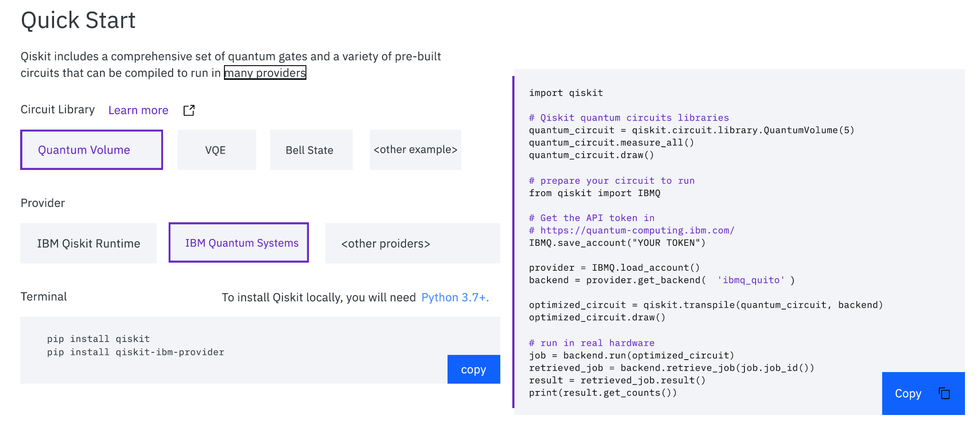Click the 'ibmq_quito' backend string
The height and width of the screenshot is (424, 980).
tap(751, 280)
